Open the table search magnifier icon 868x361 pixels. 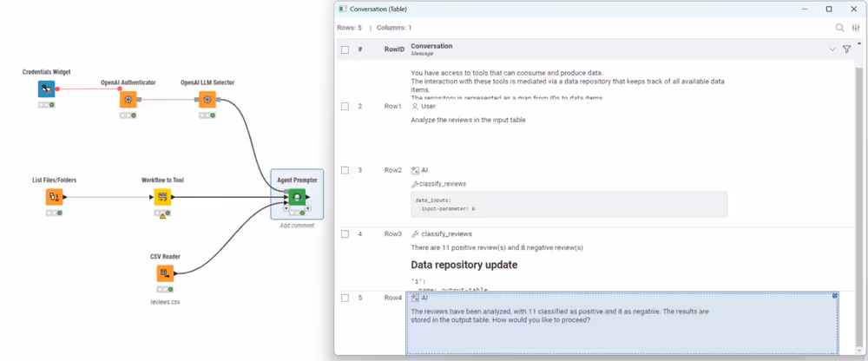(839, 28)
